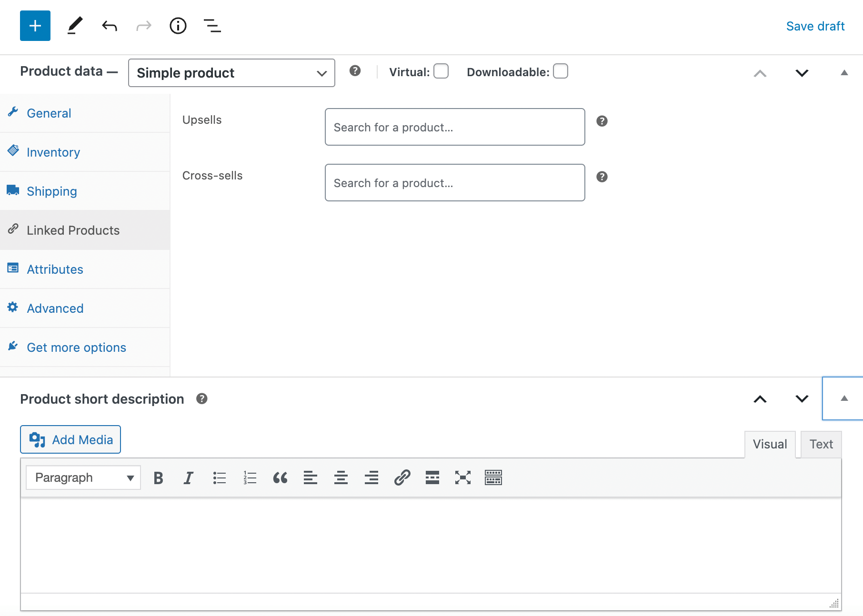This screenshot has width=863, height=616.
Task: Insert a bulleted list
Action: coord(219,477)
